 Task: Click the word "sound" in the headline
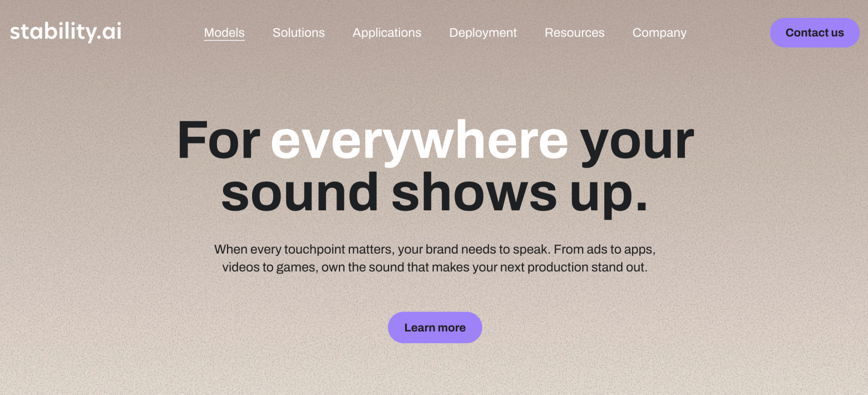[300, 193]
